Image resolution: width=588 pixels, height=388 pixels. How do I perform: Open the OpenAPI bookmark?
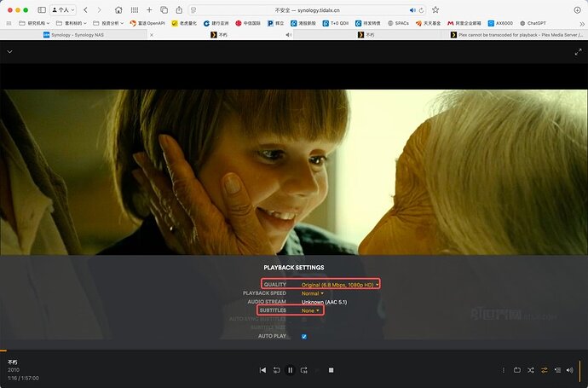click(x=147, y=23)
